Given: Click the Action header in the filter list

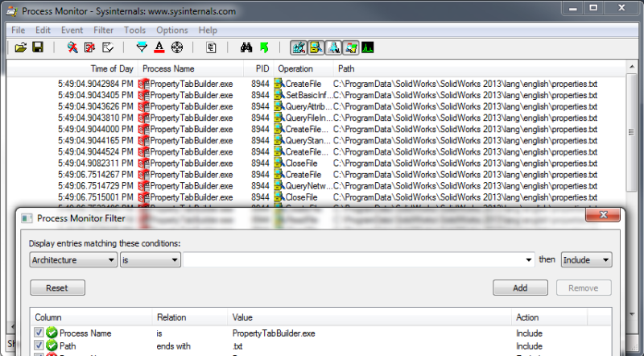Looking at the screenshot, I should point(550,317).
